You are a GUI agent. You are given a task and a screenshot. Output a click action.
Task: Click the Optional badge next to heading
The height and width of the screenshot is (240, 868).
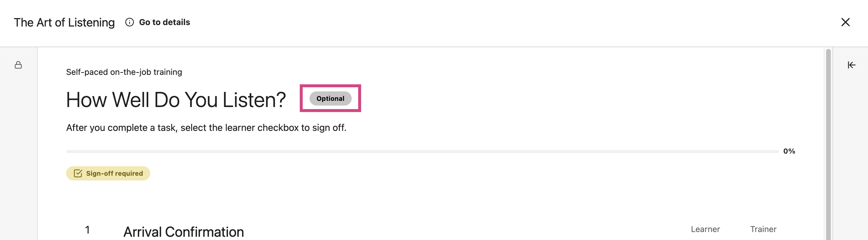click(x=330, y=99)
